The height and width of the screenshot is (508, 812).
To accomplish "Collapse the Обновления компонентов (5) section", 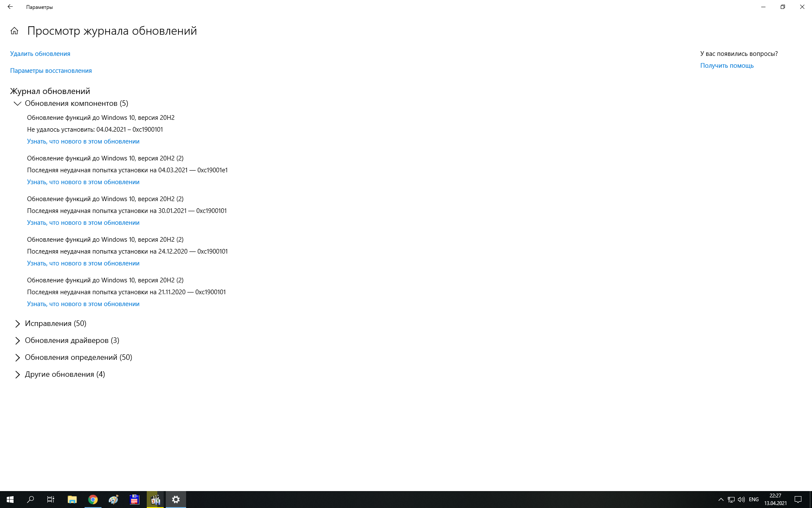I will click(x=17, y=103).
